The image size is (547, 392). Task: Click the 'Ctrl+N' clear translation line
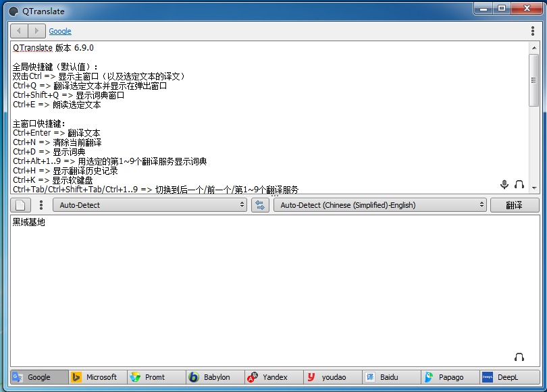point(57,142)
